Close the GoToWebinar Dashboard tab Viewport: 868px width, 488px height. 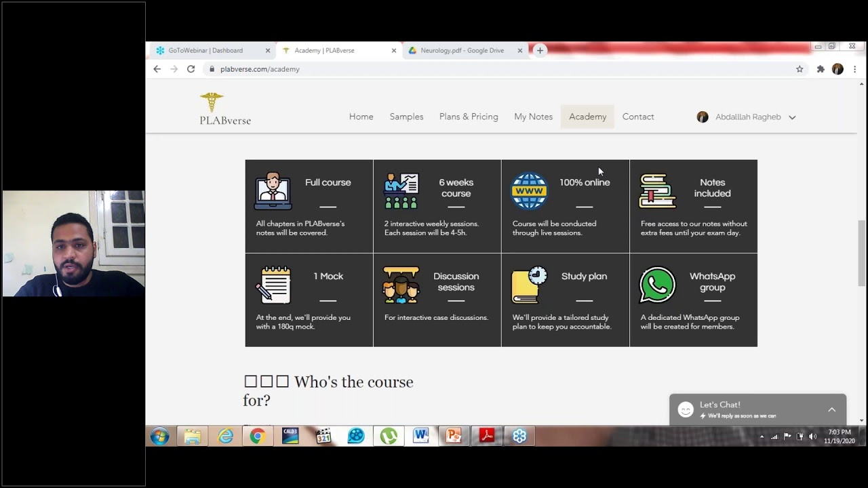click(268, 50)
